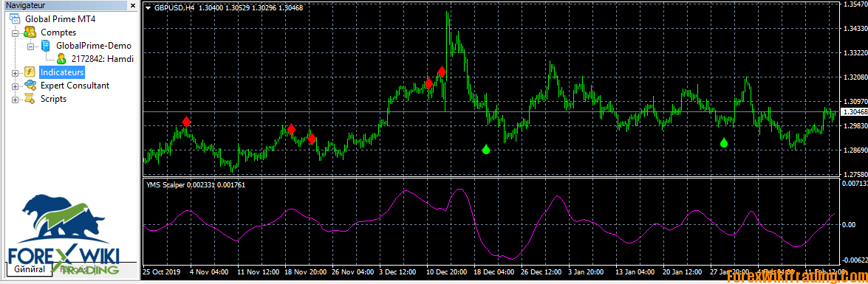
Task: Expand the Expert Consultant node
Action: click(15, 86)
